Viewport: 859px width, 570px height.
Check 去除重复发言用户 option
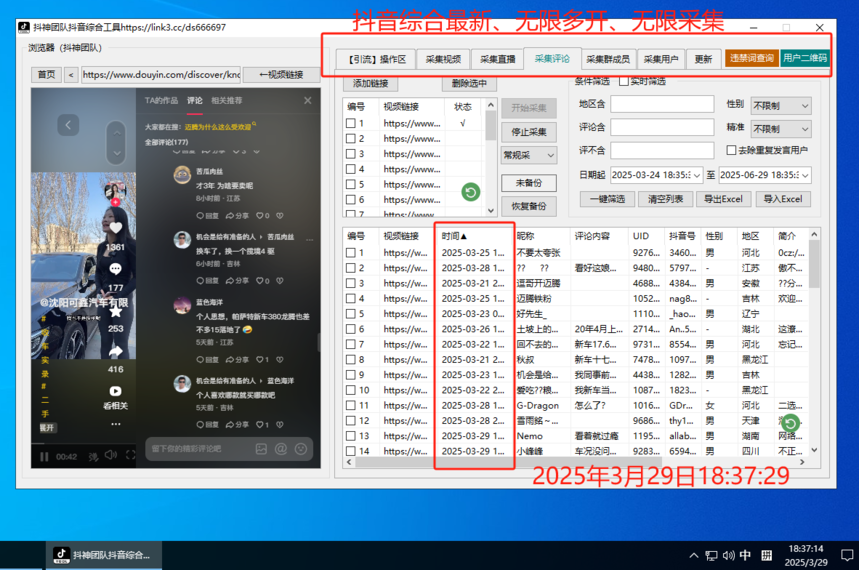point(731,150)
